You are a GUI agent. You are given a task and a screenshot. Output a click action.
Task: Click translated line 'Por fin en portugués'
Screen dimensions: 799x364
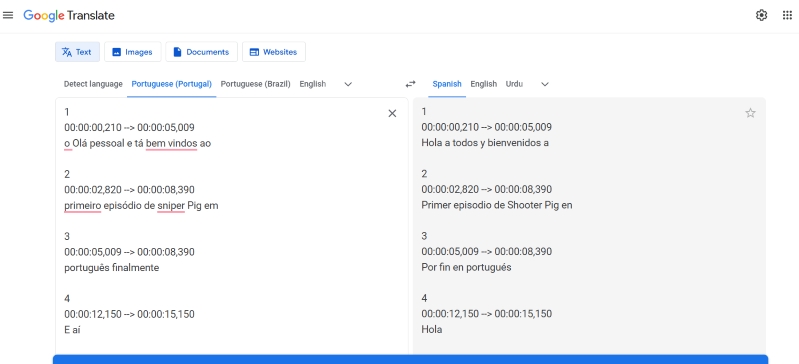466,268
